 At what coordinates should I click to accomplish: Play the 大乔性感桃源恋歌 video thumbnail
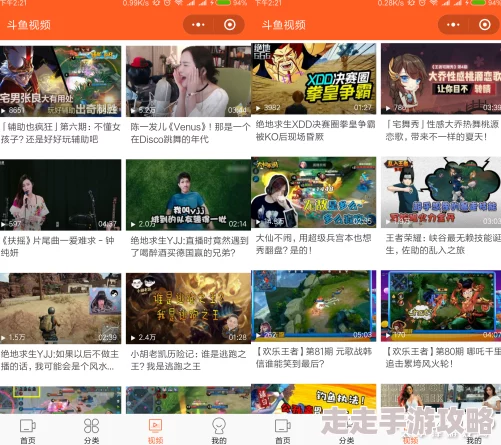click(x=441, y=79)
